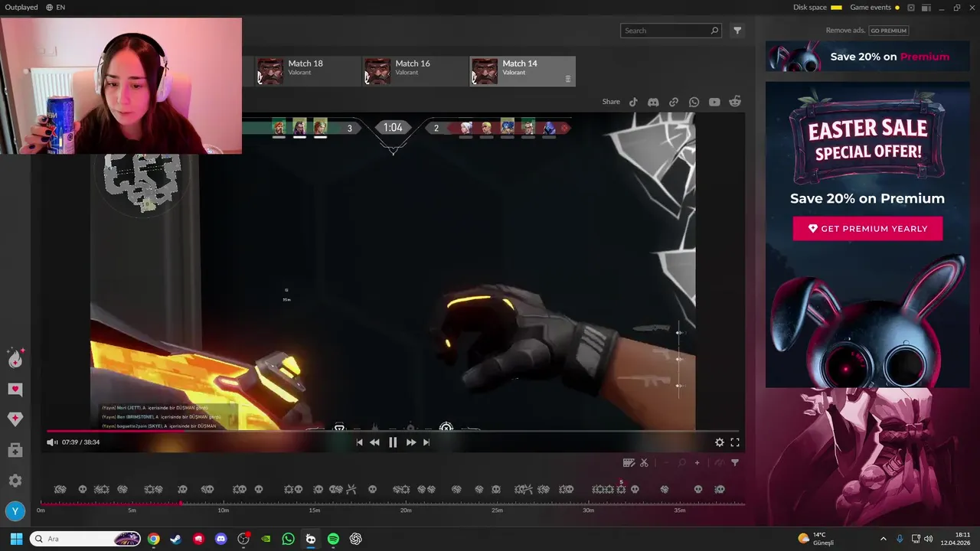The width and height of the screenshot is (980, 551).
Task: Open Save 20% on Premium banner
Action: [x=867, y=57]
